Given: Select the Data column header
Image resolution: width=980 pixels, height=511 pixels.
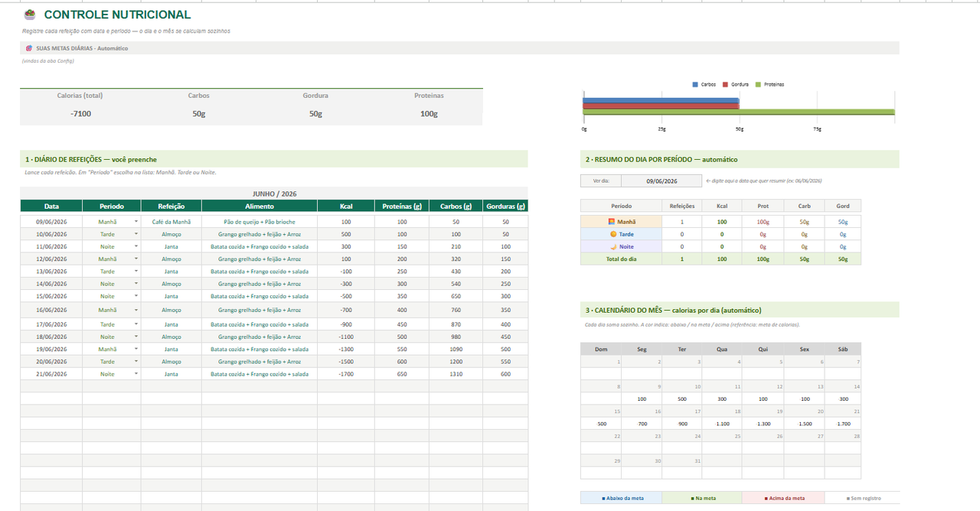Looking at the screenshot, I should tap(51, 206).
